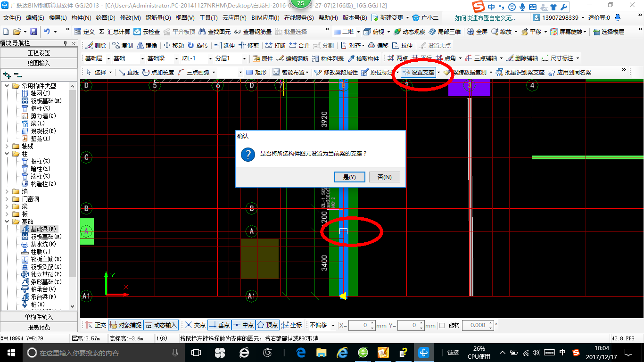This screenshot has height=362, width=644.
Task: Toggle 顶点 vertex snap
Action: pos(268,325)
